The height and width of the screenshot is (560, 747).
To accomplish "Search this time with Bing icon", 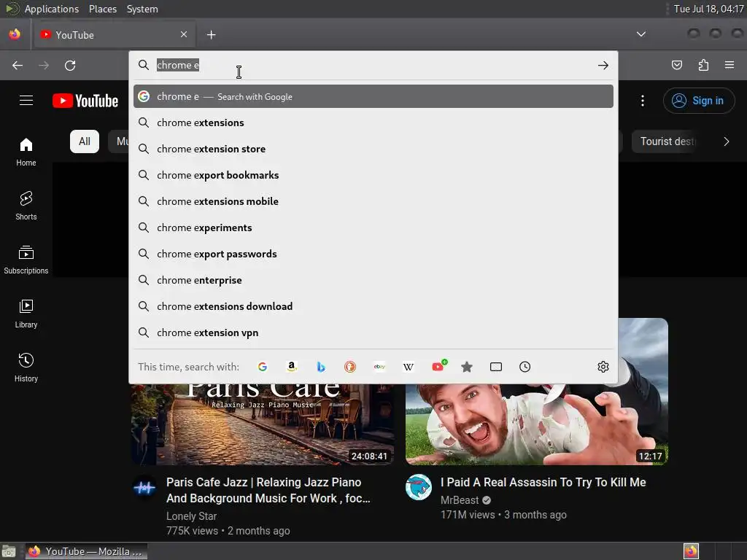I will 321,367.
